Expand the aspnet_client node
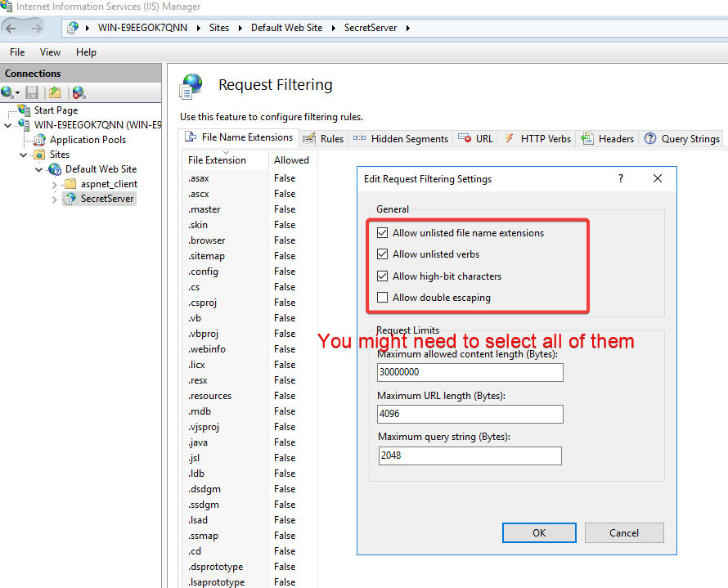728x588 pixels. (x=54, y=185)
